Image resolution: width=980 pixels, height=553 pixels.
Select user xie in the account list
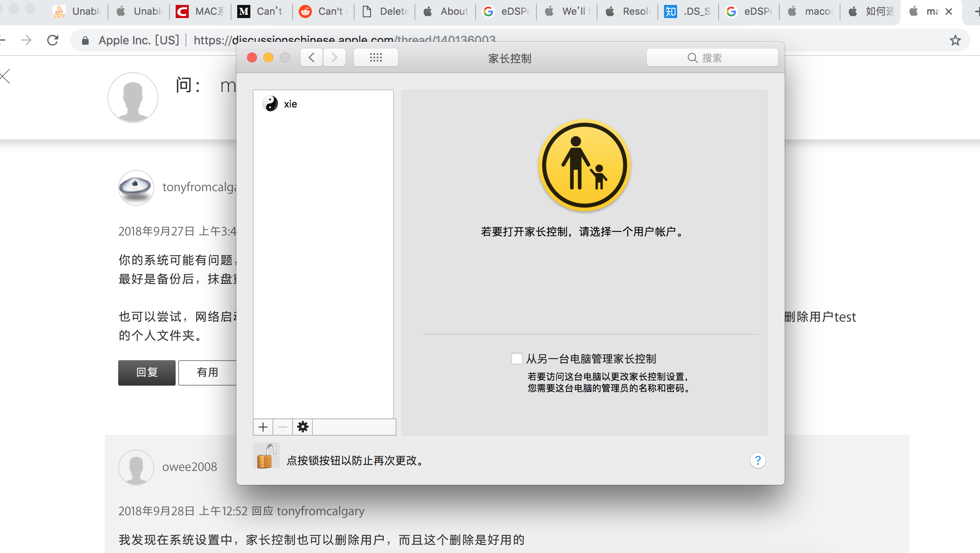(x=290, y=104)
